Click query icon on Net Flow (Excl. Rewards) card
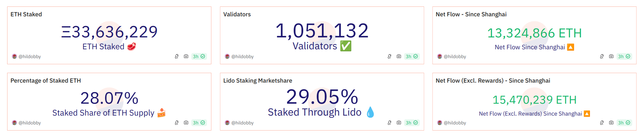644x137 pixels. (602, 123)
